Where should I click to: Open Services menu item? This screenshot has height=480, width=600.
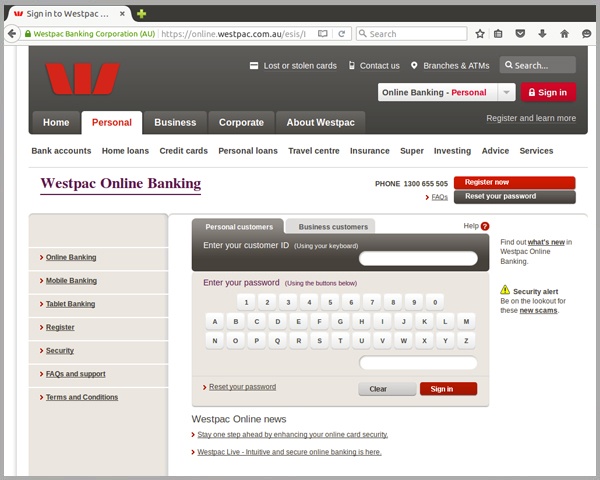pyautogui.click(x=536, y=151)
